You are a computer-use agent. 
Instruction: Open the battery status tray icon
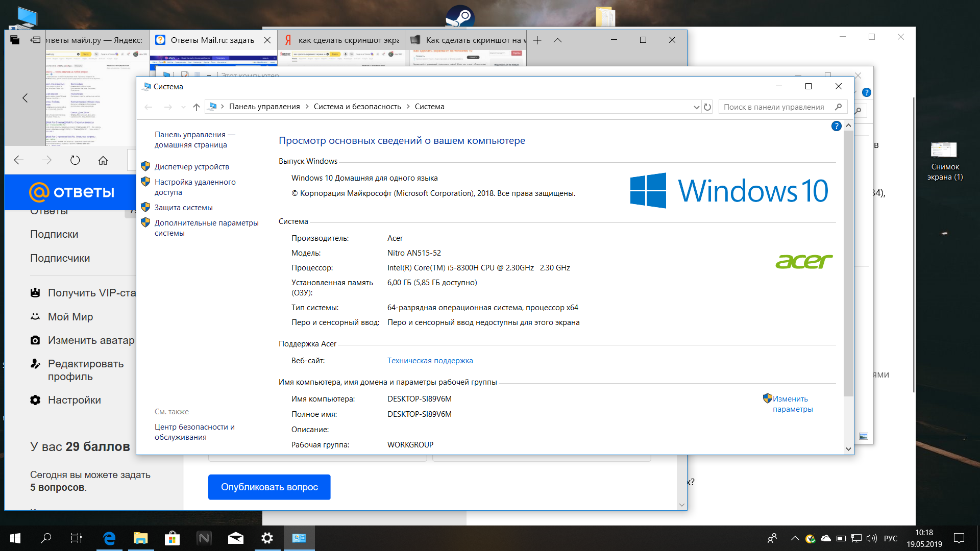click(x=841, y=538)
